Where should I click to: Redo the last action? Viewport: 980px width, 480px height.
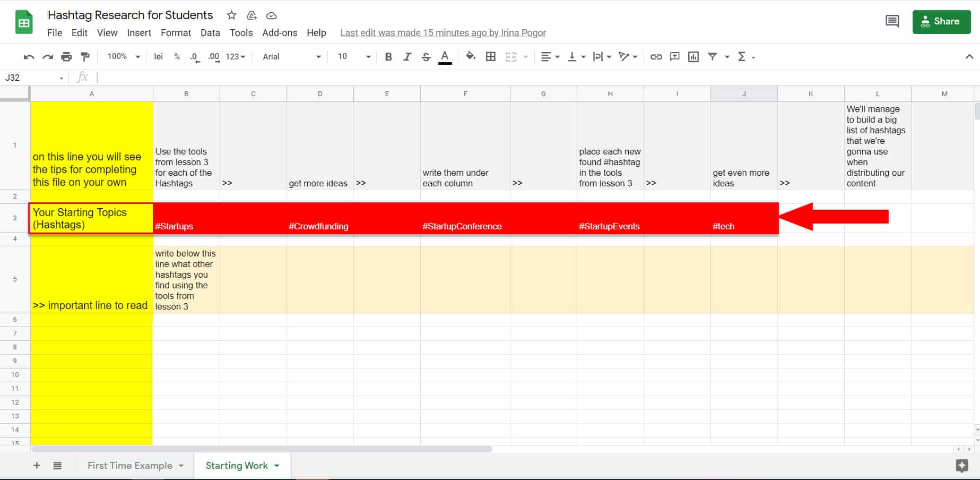coord(48,57)
